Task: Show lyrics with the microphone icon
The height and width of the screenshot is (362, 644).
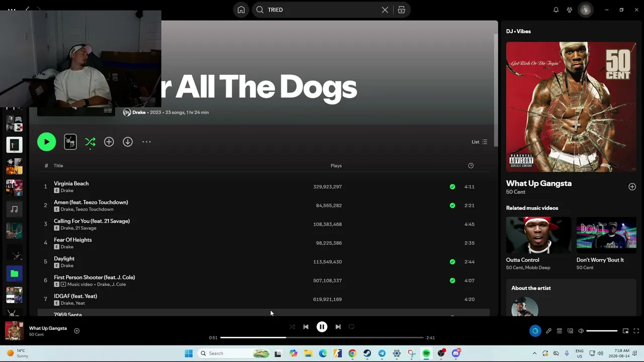Action: (x=548, y=331)
